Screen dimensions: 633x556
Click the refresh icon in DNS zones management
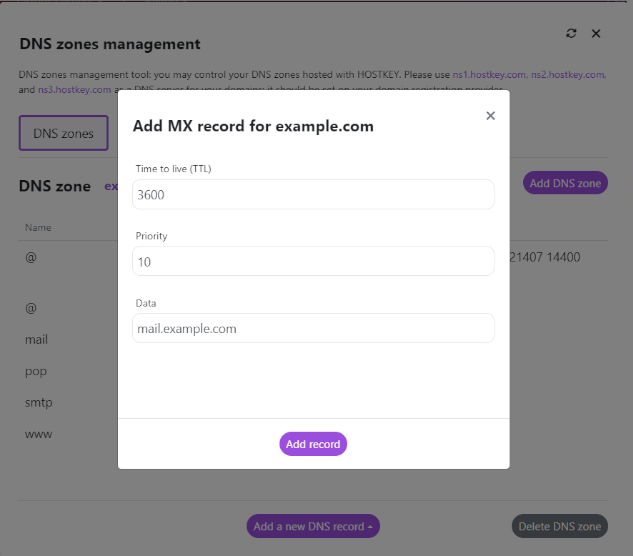(x=571, y=33)
